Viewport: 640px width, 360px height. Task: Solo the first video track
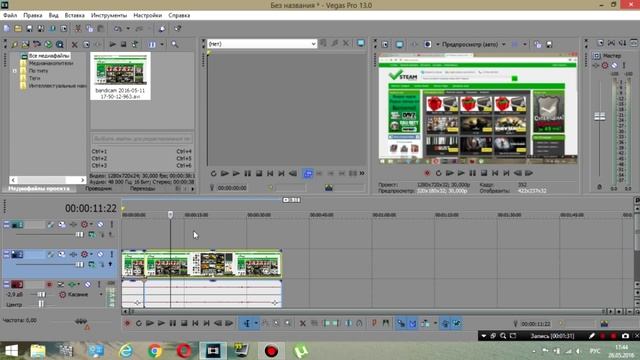point(111,224)
